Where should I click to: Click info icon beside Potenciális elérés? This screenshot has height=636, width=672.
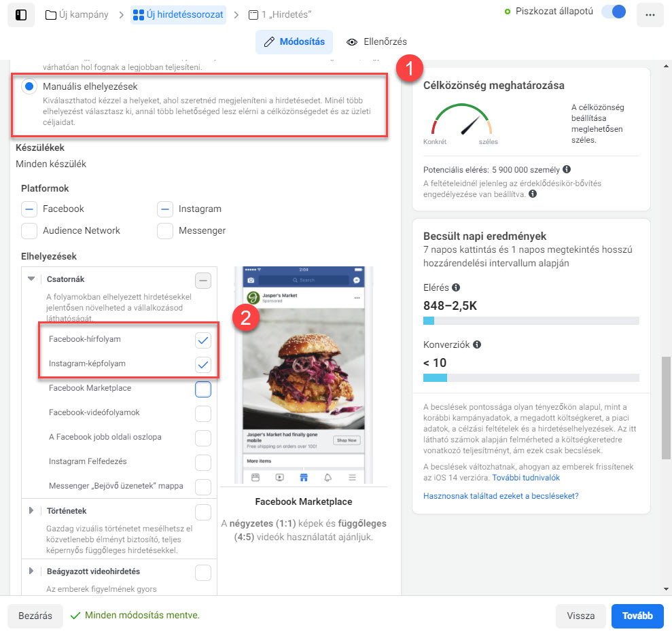567,169
